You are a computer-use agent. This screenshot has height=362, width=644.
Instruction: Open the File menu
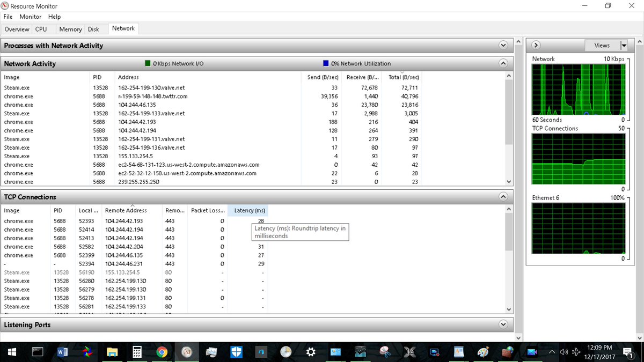(x=8, y=17)
